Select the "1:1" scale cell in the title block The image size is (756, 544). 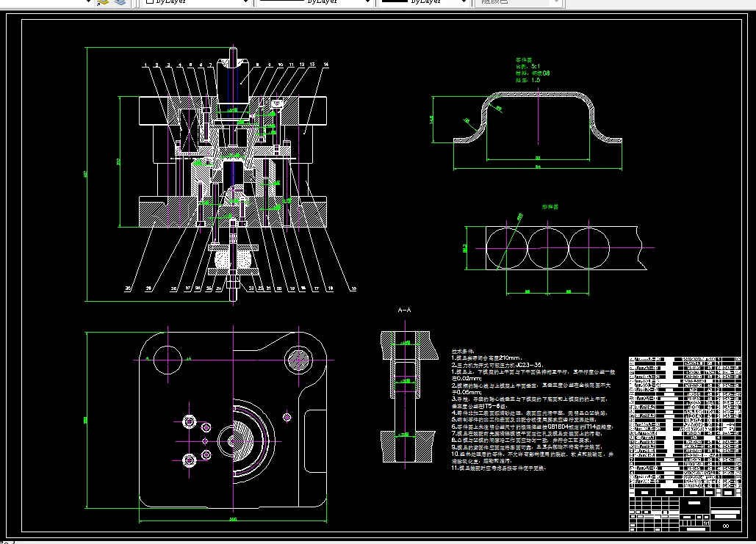coord(706,523)
